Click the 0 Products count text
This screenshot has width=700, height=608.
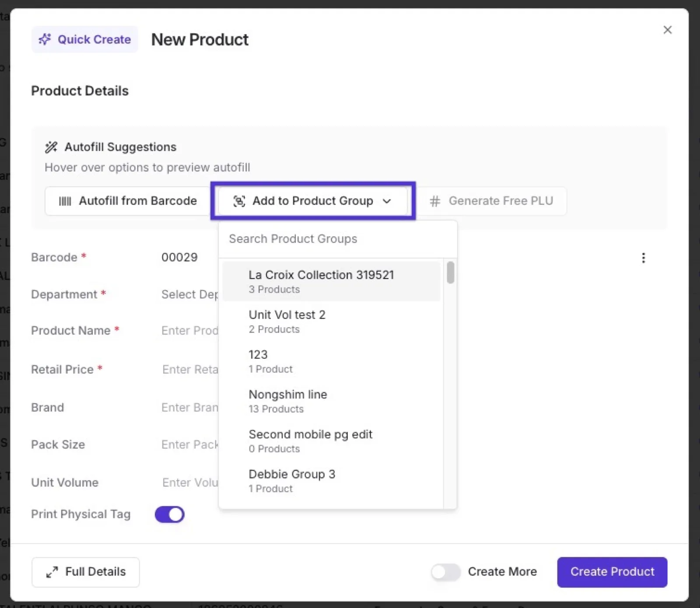coord(274,449)
